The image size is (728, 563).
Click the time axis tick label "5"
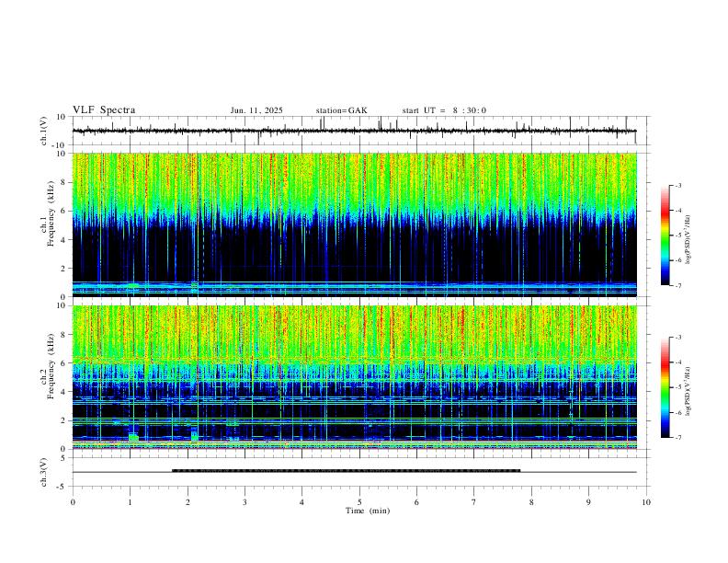[359, 502]
